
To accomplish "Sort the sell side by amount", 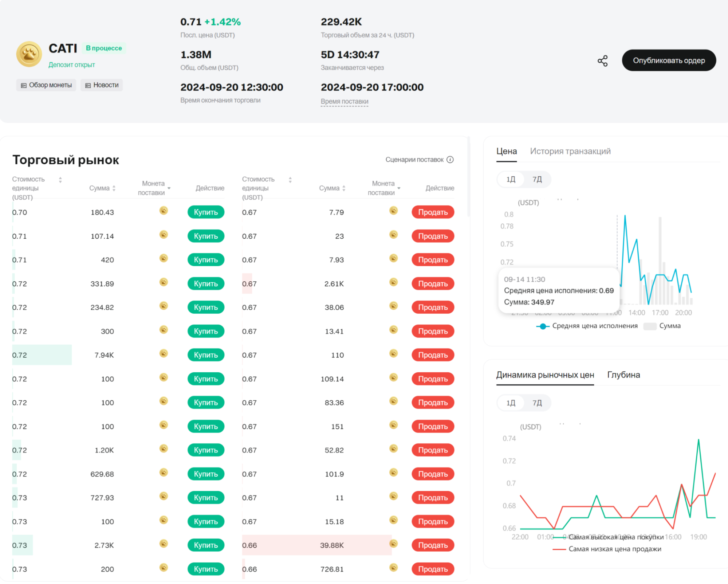I will tap(344, 188).
